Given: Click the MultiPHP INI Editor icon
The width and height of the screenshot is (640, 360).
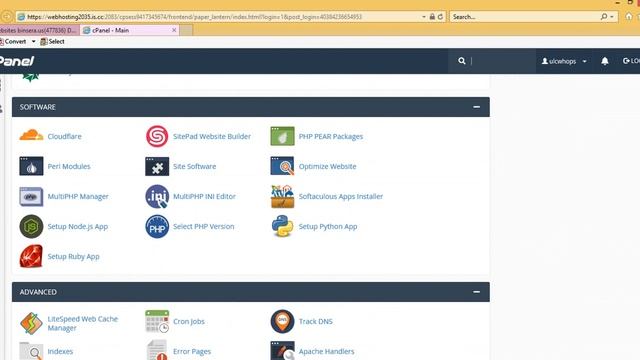Looking at the screenshot, I should [157, 196].
